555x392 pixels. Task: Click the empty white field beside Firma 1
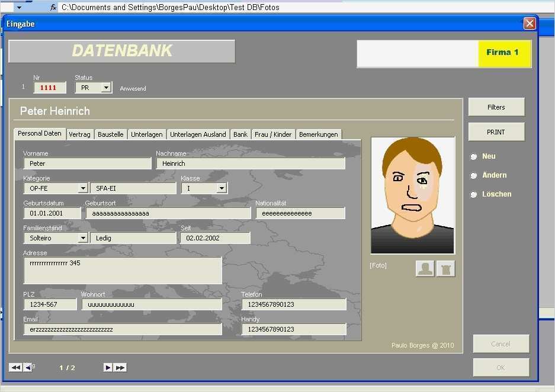pyautogui.click(x=418, y=53)
